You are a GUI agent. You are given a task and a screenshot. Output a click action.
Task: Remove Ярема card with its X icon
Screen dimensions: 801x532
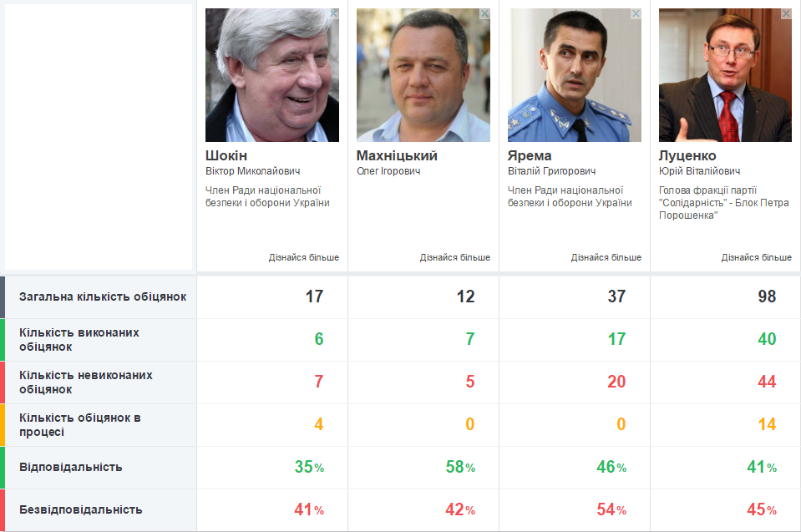636,14
